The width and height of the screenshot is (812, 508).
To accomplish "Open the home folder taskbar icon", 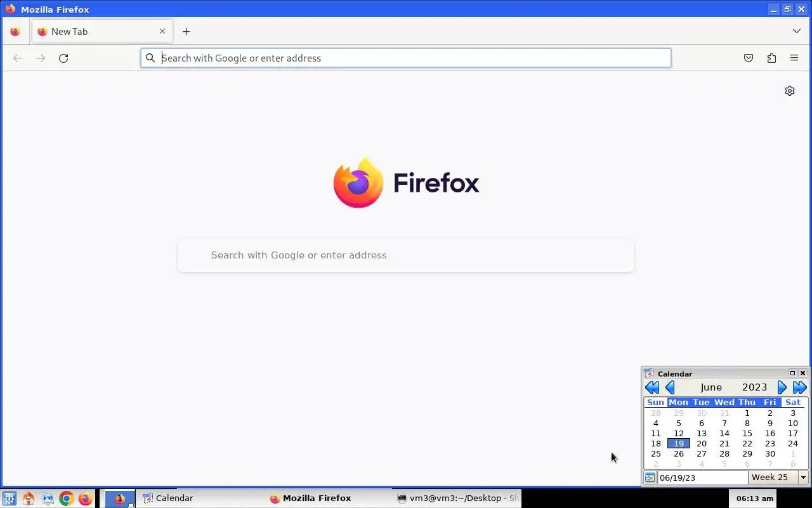I will tap(28, 498).
